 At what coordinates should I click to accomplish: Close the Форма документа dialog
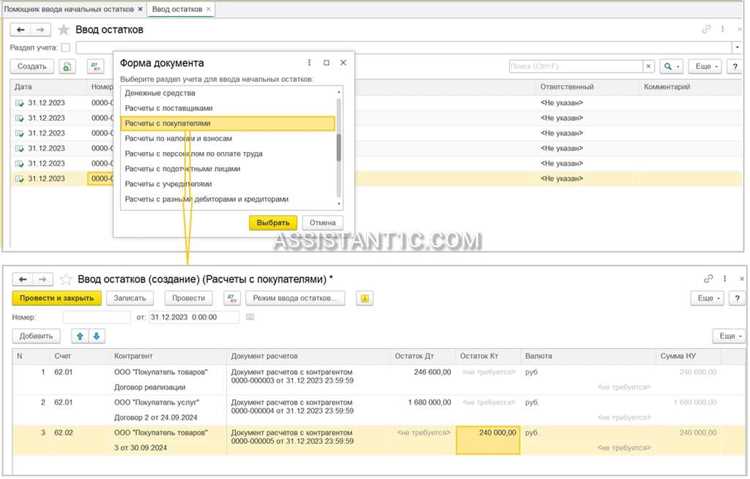[343, 63]
